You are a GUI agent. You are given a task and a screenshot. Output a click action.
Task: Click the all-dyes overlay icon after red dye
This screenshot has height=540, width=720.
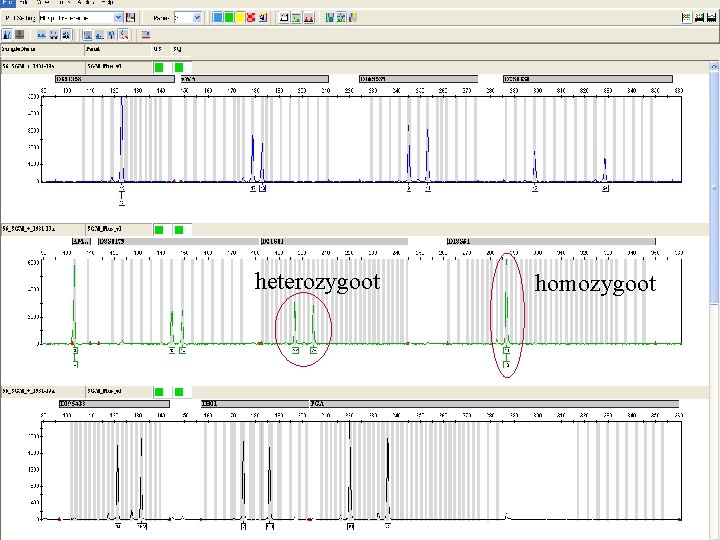(262, 18)
